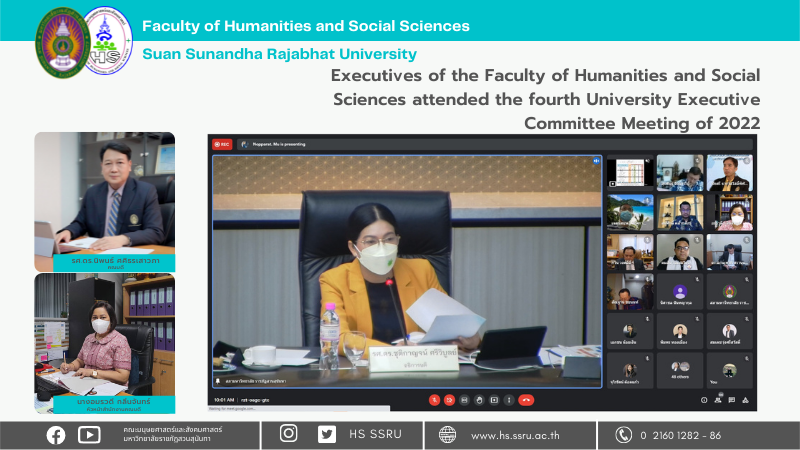This screenshot has width=800, height=450.
Task: Click the globe icon beside the website address
Action: [x=447, y=434]
